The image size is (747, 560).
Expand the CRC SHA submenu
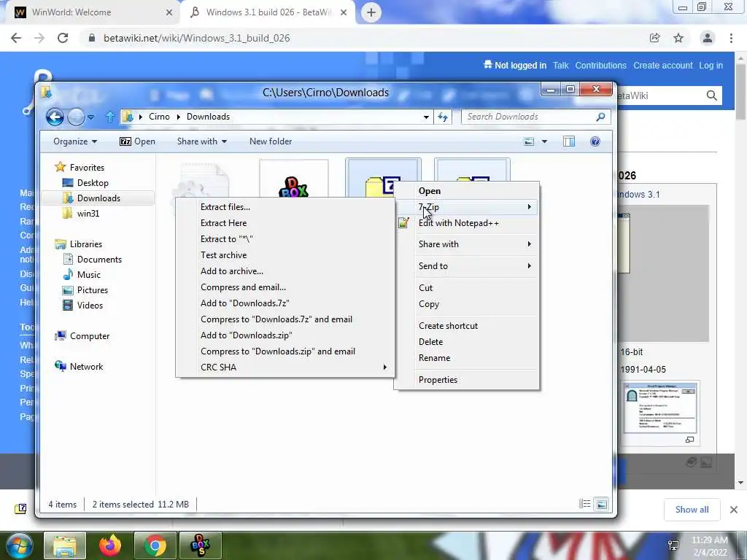(x=285, y=367)
